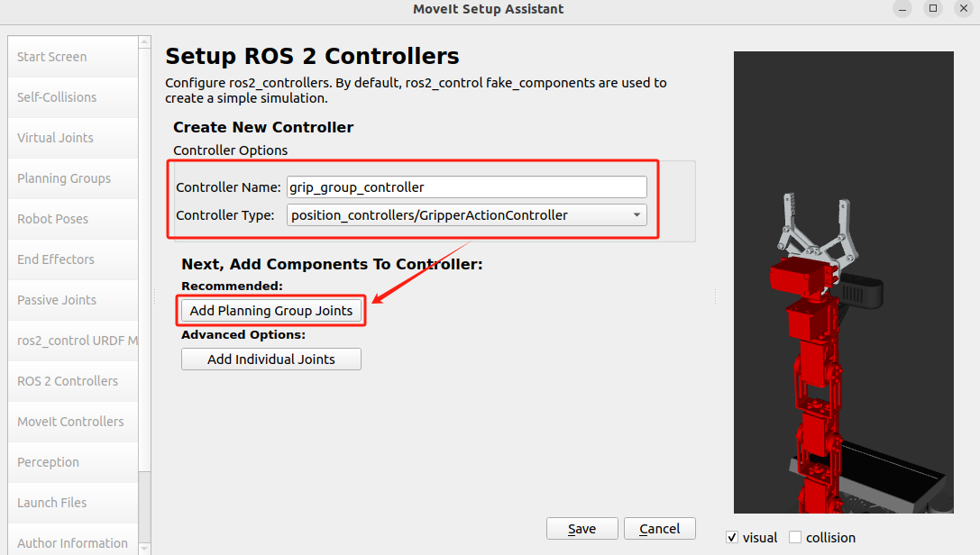Viewport: 980px width, 555px height.
Task: Close the MoveIt Setup Assistant window
Action: (964, 9)
